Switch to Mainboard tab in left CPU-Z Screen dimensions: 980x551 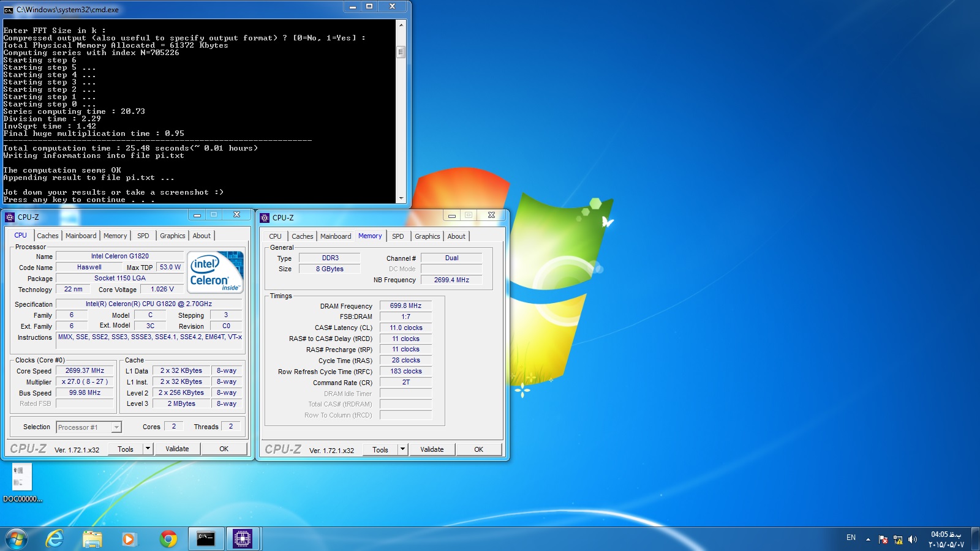[81, 236]
